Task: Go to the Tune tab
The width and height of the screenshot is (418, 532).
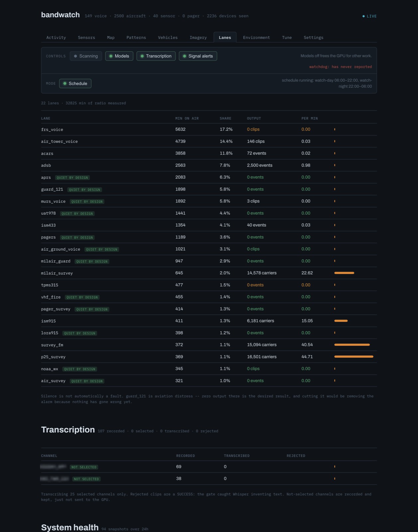Action: pyautogui.click(x=287, y=37)
